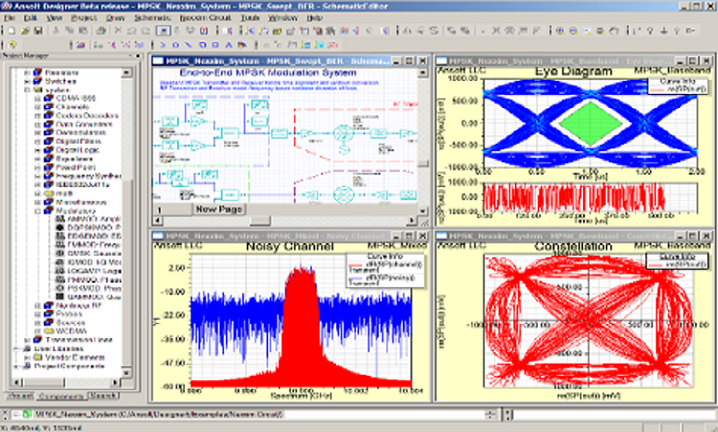Switch to the Search tab
Viewport: 718px width, 432px height.
103,395
